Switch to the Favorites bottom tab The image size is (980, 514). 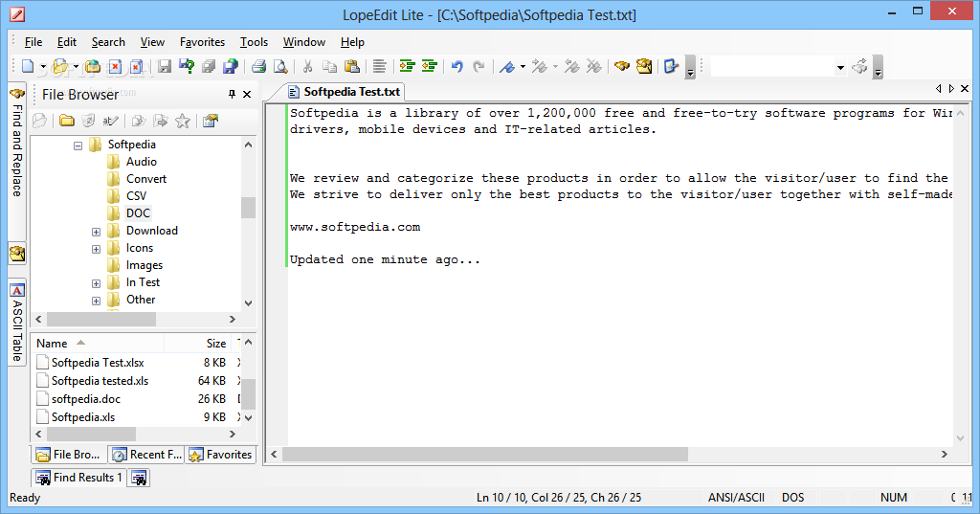pos(221,455)
